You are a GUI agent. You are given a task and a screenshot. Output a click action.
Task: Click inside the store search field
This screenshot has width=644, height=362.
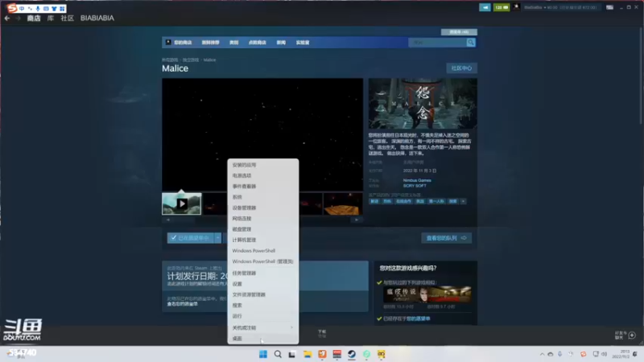click(x=437, y=43)
